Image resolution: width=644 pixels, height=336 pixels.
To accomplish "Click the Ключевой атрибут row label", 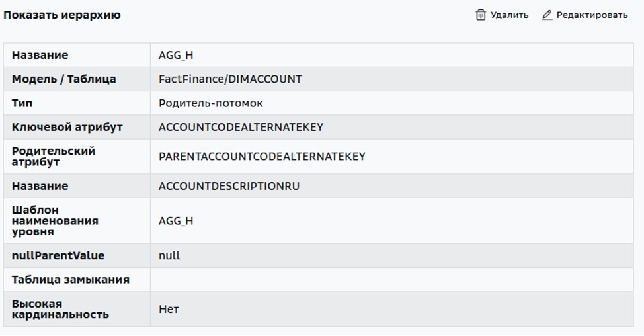I will (67, 128).
